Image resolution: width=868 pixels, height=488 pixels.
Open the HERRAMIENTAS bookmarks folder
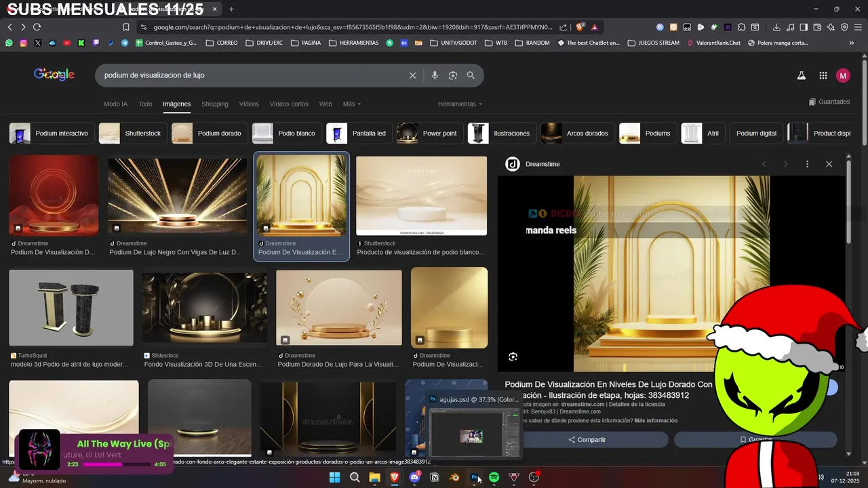pyautogui.click(x=353, y=43)
